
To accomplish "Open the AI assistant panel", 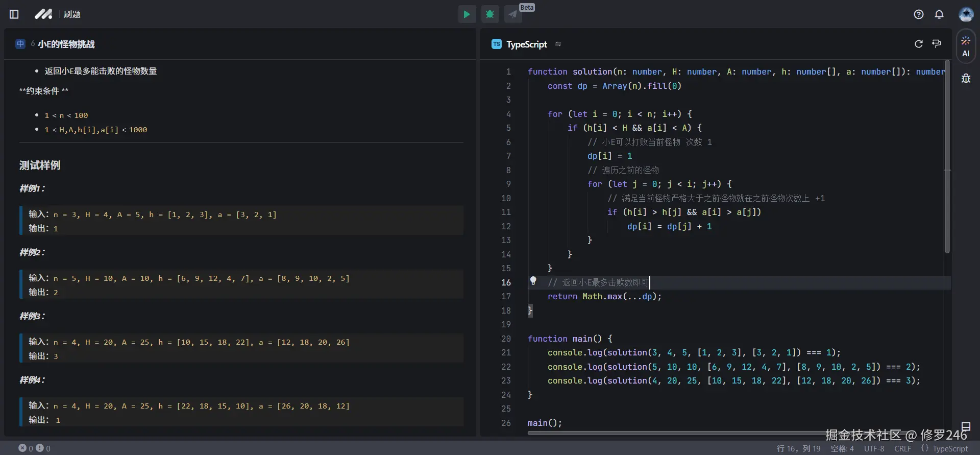I will (966, 46).
